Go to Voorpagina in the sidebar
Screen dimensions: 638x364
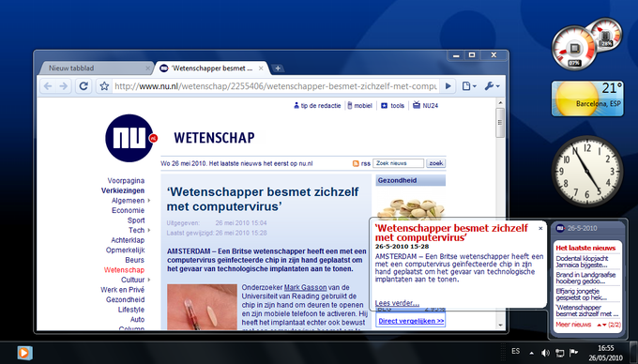click(126, 180)
